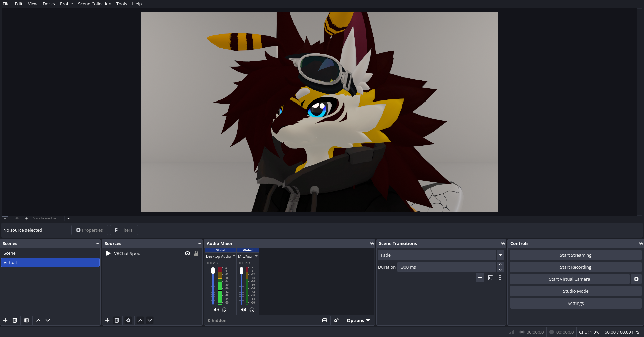Open source Filters button
The image size is (644, 337).
tap(124, 230)
